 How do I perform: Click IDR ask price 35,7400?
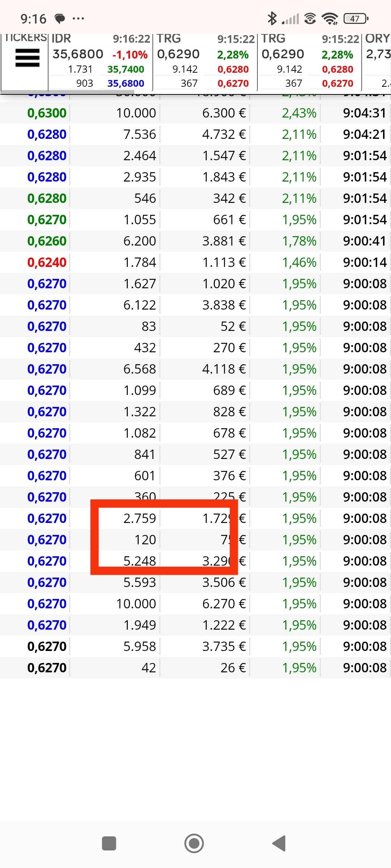click(126, 69)
